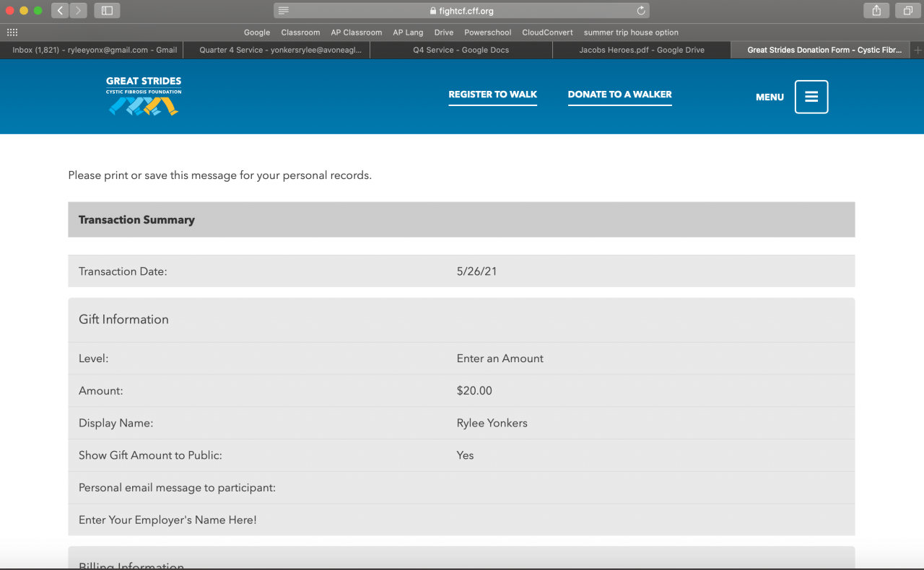
Task: Open the CloudConvert bookmark
Action: (x=547, y=32)
